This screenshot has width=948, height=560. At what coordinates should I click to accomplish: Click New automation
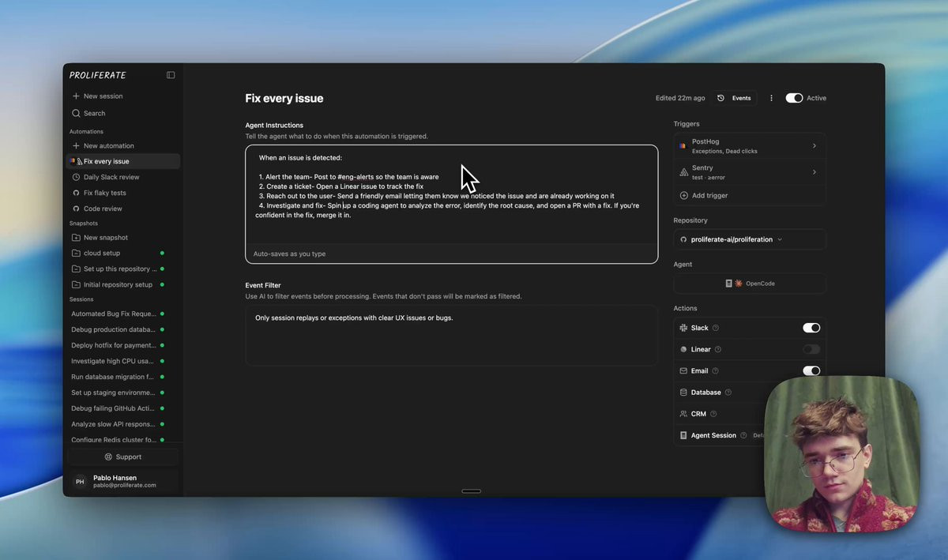click(123, 146)
